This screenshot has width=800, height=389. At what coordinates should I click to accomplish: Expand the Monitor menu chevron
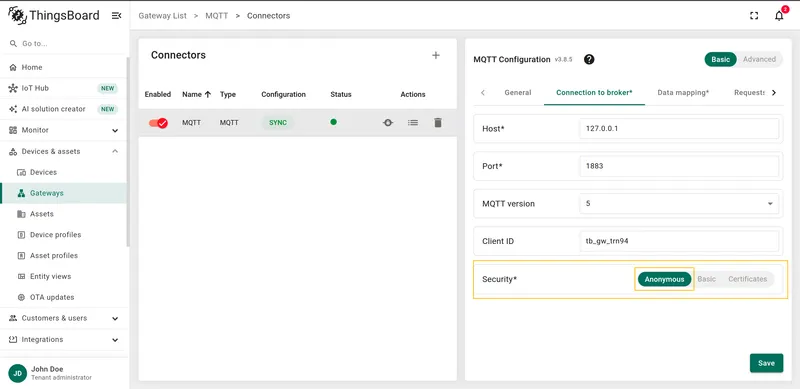click(x=115, y=131)
